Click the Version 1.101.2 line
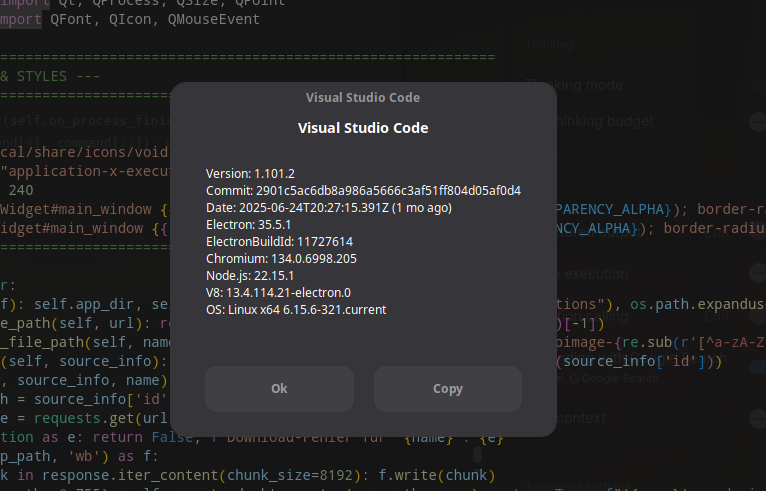 250,174
